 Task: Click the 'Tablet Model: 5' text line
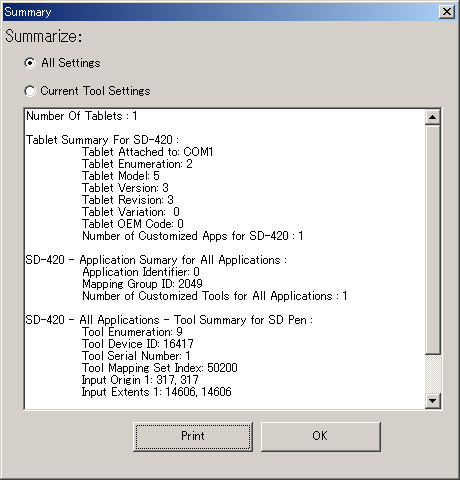121,176
